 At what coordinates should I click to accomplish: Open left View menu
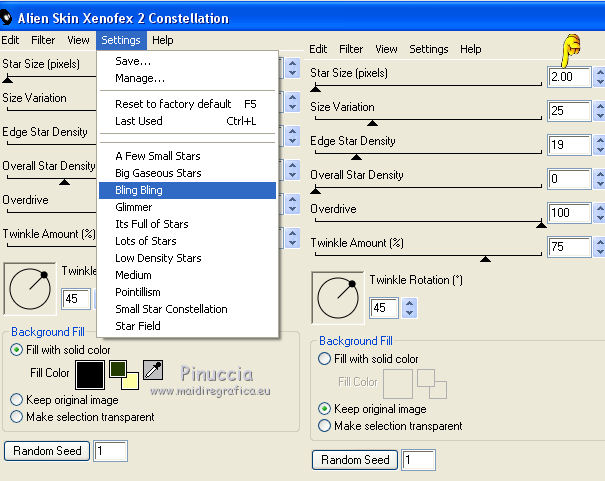(78, 40)
